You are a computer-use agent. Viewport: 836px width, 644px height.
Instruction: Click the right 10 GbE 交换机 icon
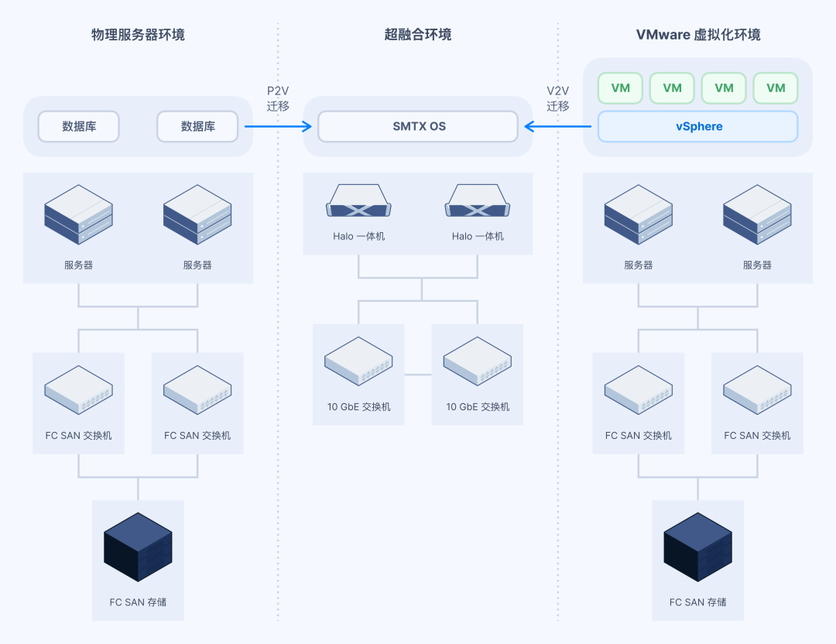coord(478,361)
